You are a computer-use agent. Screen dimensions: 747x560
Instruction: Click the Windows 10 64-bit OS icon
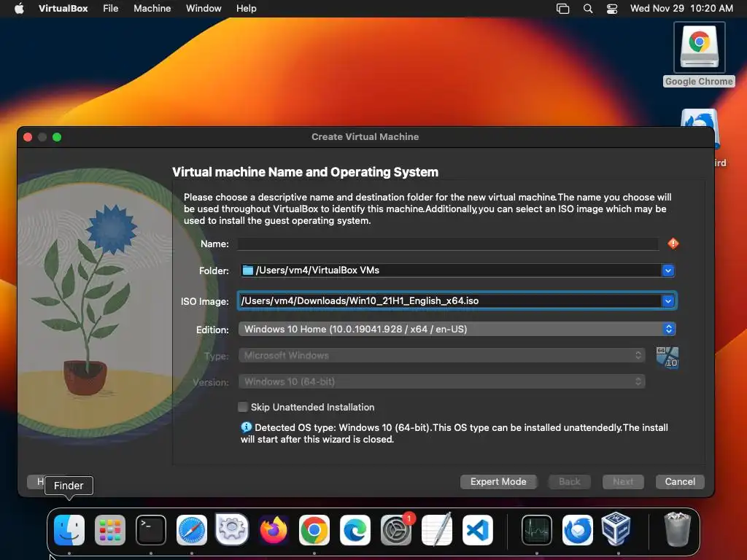click(667, 357)
